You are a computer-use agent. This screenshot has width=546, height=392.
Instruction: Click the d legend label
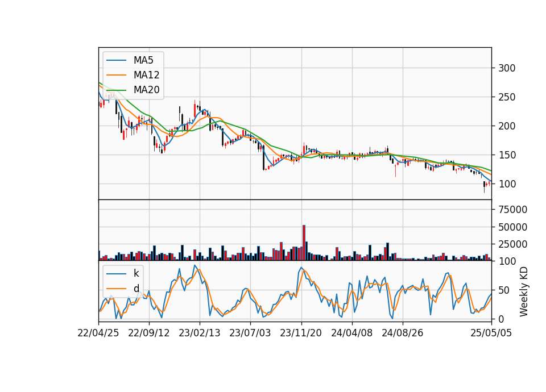(x=136, y=289)
